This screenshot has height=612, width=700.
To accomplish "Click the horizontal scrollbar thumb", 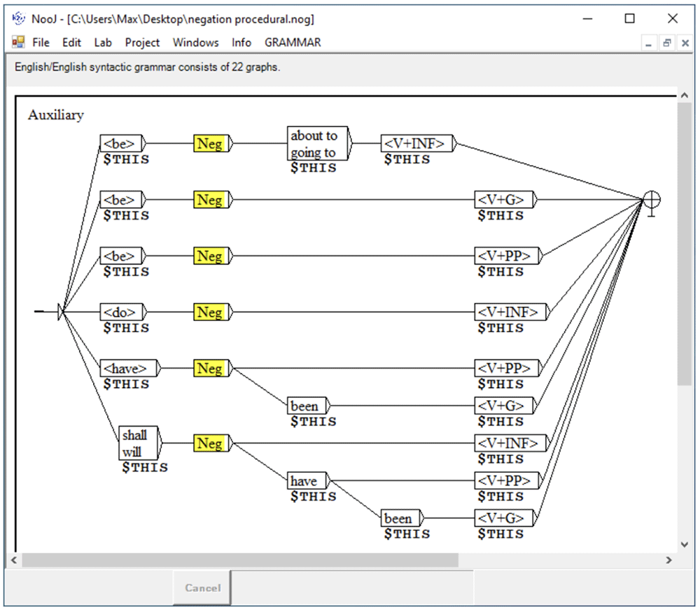I will coord(240,560).
